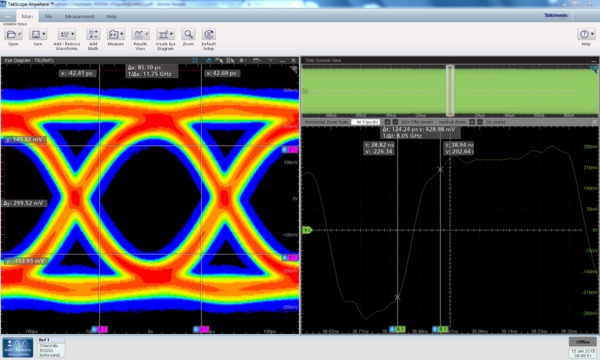Viewport: 600px width, 360px height.
Task: Click the Measure icon
Action: click(113, 34)
